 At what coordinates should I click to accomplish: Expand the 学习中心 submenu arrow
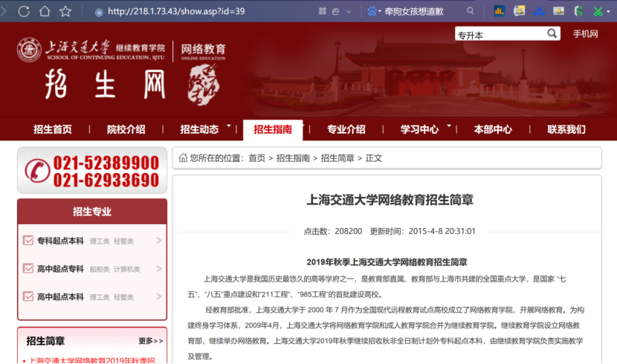click(x=449, y=126)
